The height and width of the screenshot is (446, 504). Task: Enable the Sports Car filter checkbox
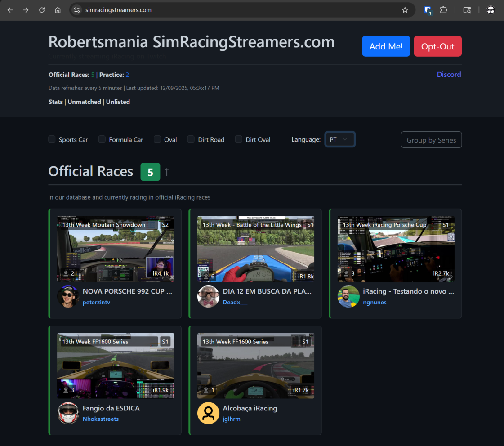(x=52, y=139)
